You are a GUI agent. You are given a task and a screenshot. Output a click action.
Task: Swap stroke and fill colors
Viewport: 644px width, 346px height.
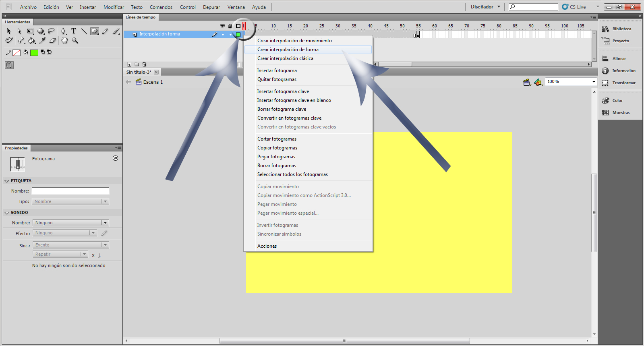click(49, 52)
